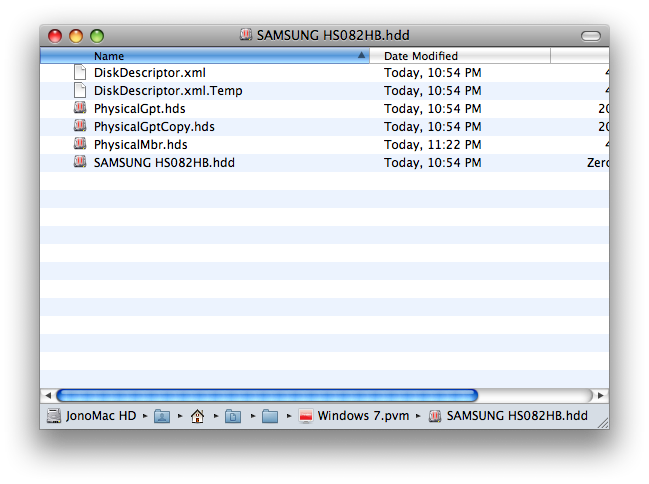Click the JonoMac HD drive icon in path bar

tap(54, 415)
